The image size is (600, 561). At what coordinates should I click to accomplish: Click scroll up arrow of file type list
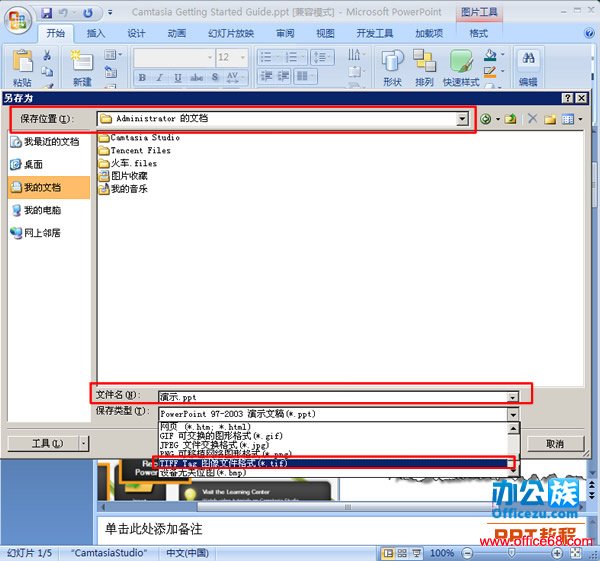pyautogui.click(x=513, y=428)
